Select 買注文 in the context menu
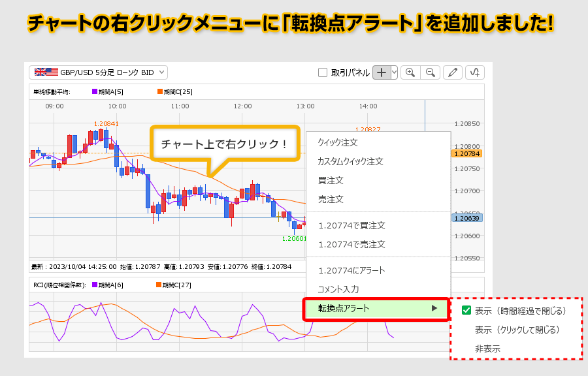The width and height of the screenshot is (588, 376). click(x=331, y=180)
